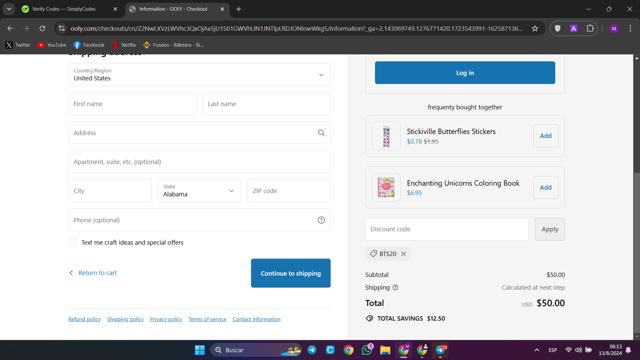
Task: Click the page vertical scrollbar
Action: tap(636, 196)
